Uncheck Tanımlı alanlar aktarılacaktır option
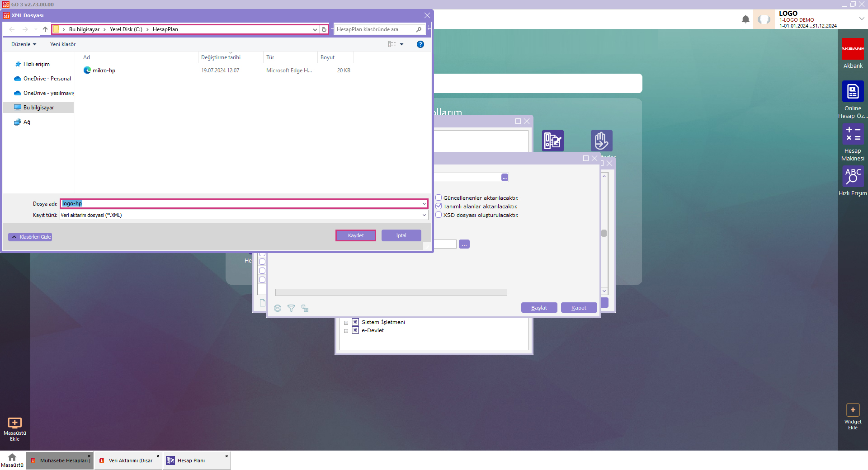868x470 pixels. pos(439,207)
